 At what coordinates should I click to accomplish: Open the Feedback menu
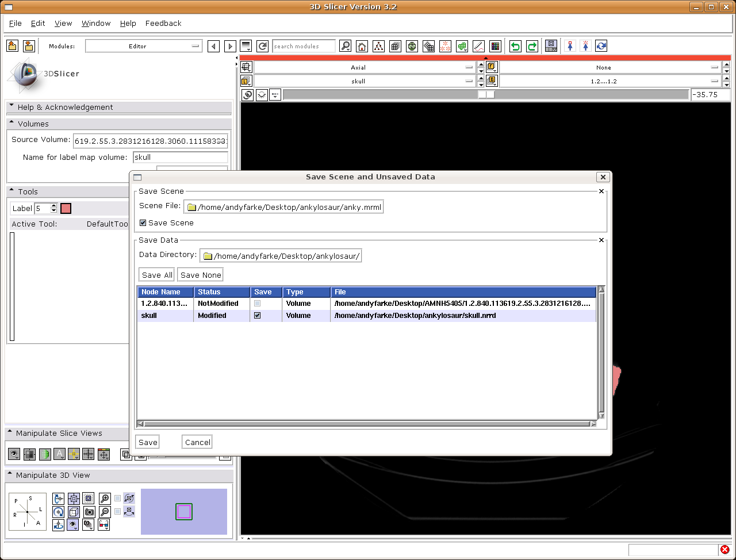click(163, 24)
